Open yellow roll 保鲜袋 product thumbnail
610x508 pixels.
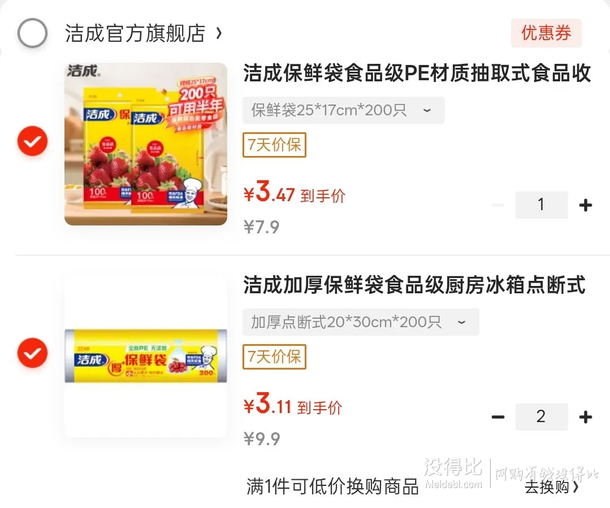pos(146,356)
